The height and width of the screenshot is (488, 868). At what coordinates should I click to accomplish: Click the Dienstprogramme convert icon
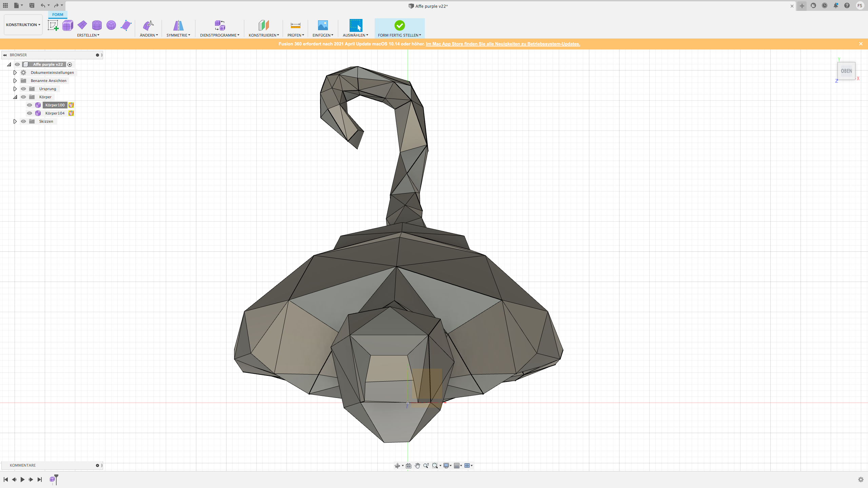220,25
